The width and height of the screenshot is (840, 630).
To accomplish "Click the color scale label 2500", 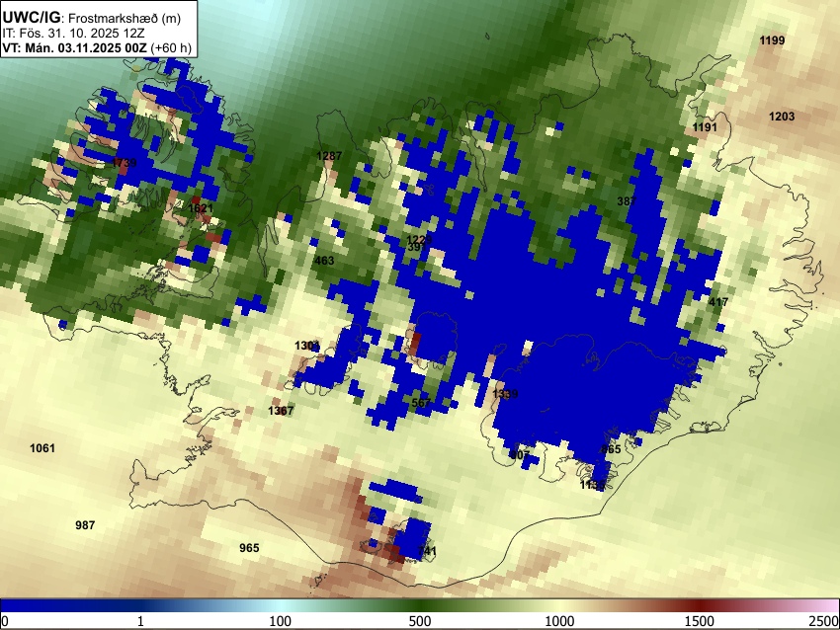I will 824,621.
